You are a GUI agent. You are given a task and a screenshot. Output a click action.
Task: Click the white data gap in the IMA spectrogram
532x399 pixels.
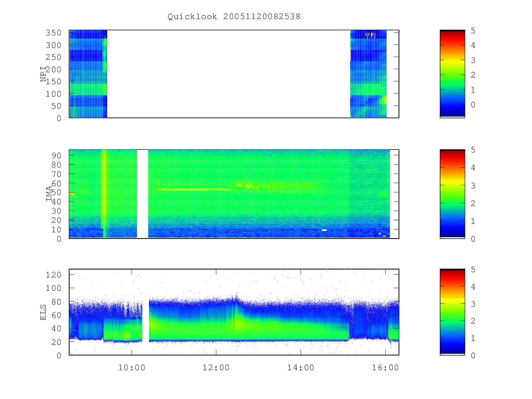[x=142, y=194]
